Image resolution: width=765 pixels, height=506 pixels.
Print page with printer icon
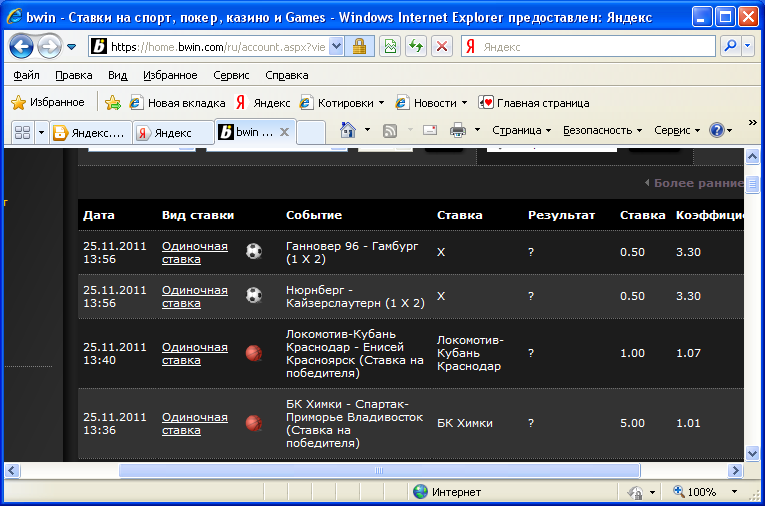[x=458, y=130]
